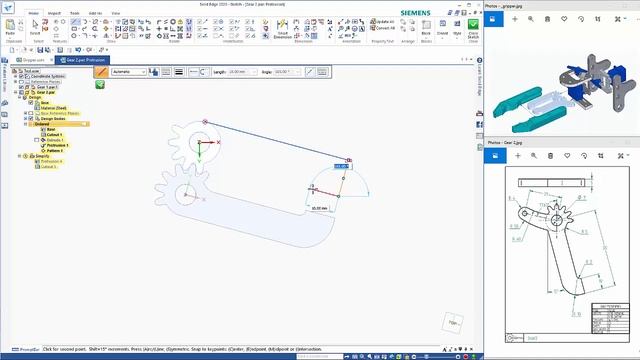Crop the gripper.jpg photo
Image resolution: width=640 pixels, height=360 pixels.
click(x=598, y=19)
